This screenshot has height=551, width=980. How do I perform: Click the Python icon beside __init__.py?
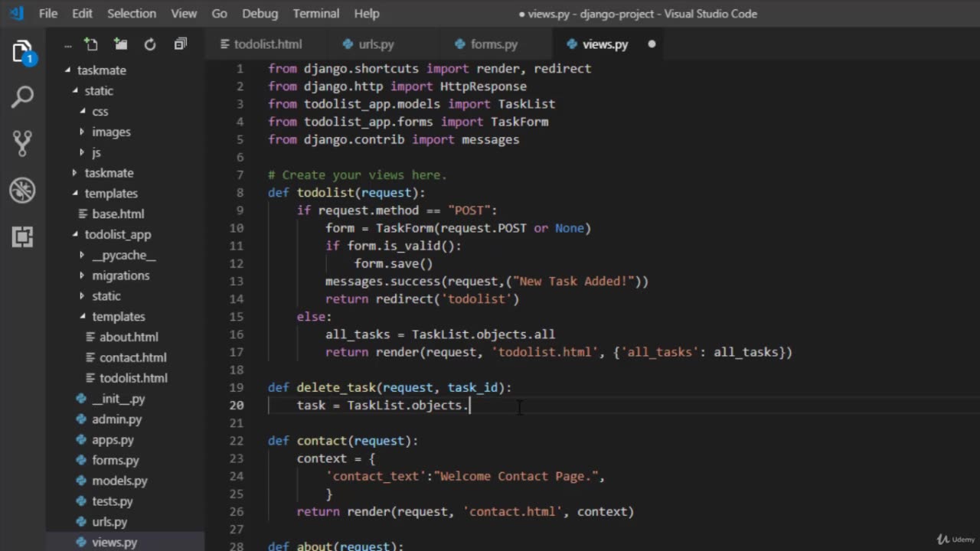pos(82,399)
